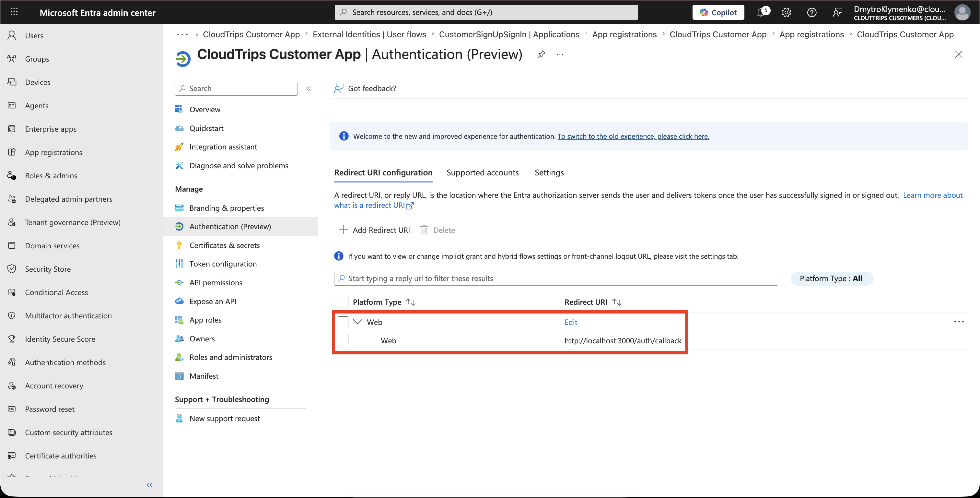Select the http://localhost:3000/auth/callback URI text

click(623, 341)
